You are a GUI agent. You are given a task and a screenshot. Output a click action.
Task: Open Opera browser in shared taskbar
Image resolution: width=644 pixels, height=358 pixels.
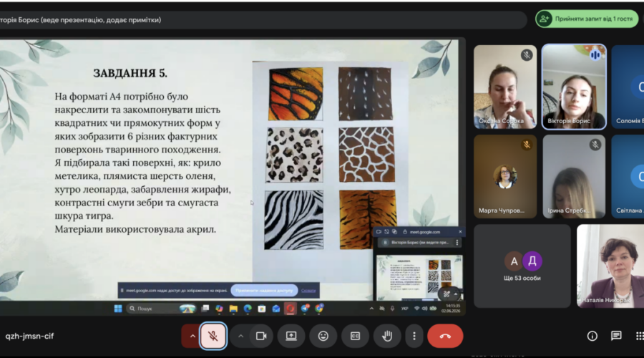click(x=291, y=309)
